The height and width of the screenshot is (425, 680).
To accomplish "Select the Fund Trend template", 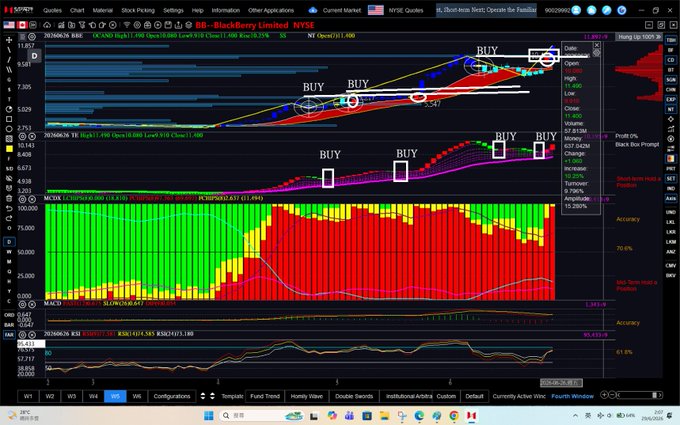I will pos(265,396).
